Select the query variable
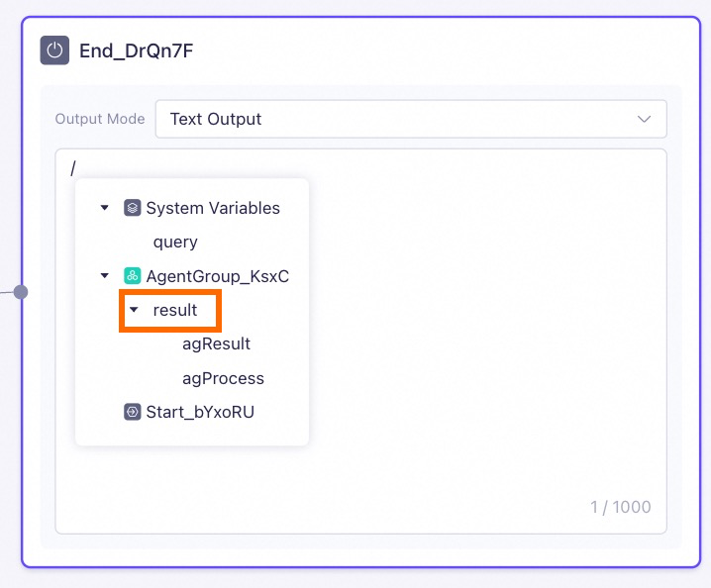Screen dimensions: 711x588 click(175, 243)
